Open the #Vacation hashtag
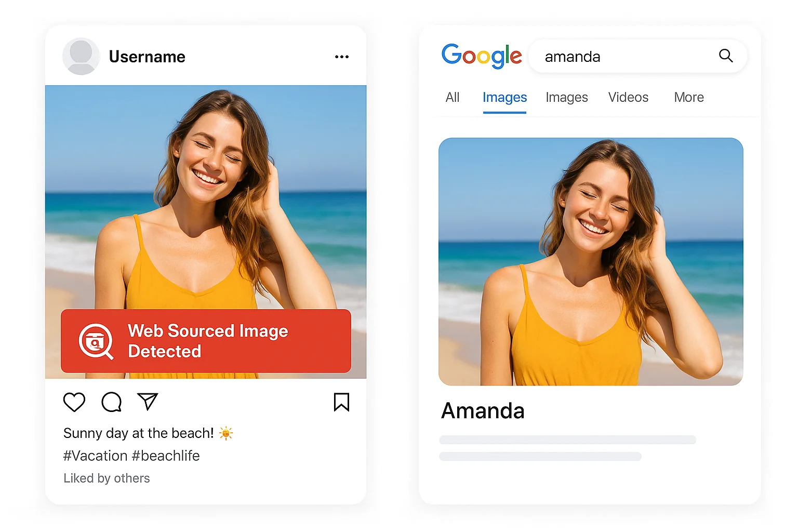The image size is (798, 532). 95,456
